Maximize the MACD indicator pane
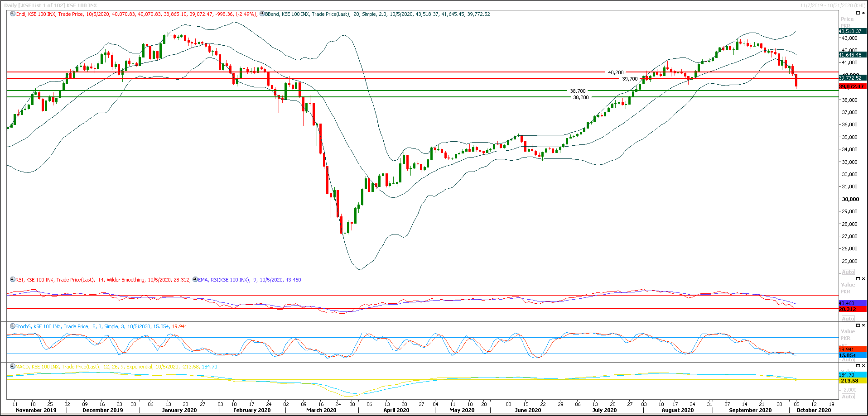The image size is (868, 416). coord(857,366)
